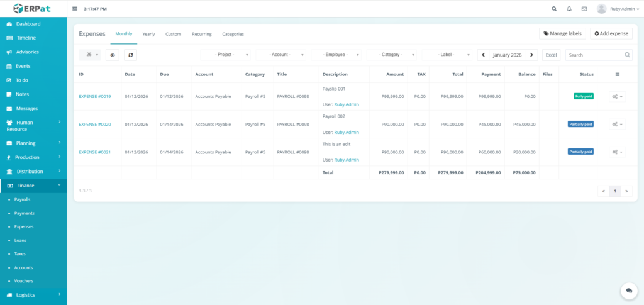Click the search magnifier icon in top bar
The height and width of the screenshot is (305, 644).
coord(554,9)
